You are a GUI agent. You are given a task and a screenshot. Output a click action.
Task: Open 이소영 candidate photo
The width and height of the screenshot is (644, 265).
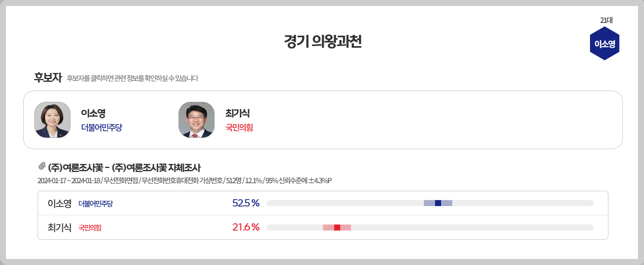point(52,120)
